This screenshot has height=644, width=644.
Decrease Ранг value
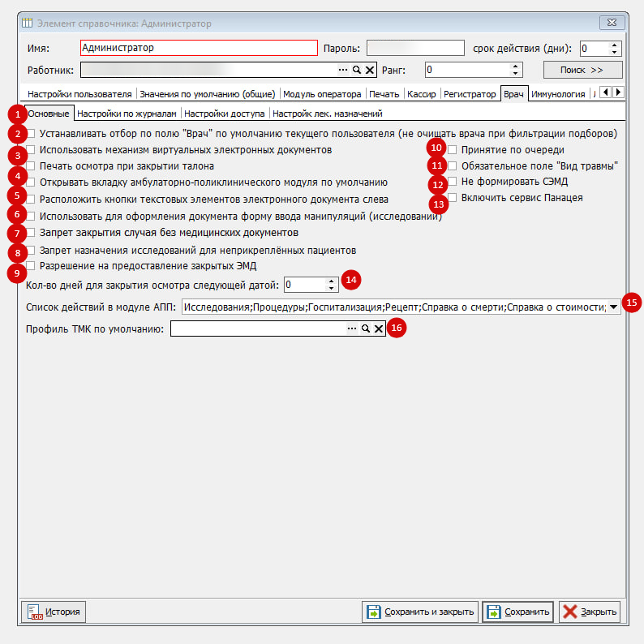(515, 74)
